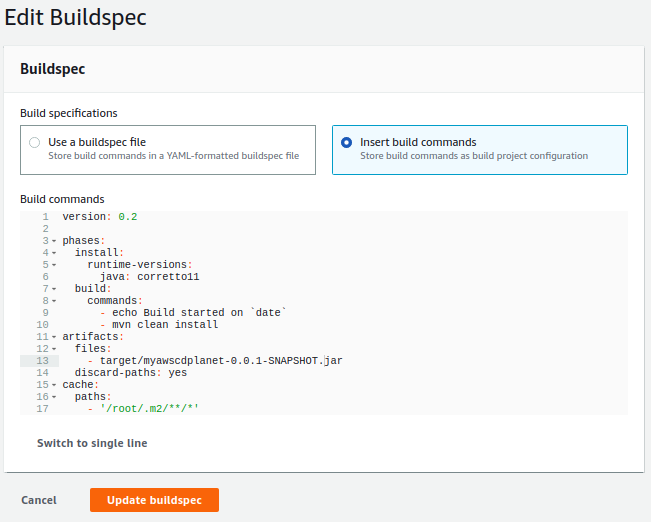Select the 'Insert build commands' radio option

click(x=347, y=142)
